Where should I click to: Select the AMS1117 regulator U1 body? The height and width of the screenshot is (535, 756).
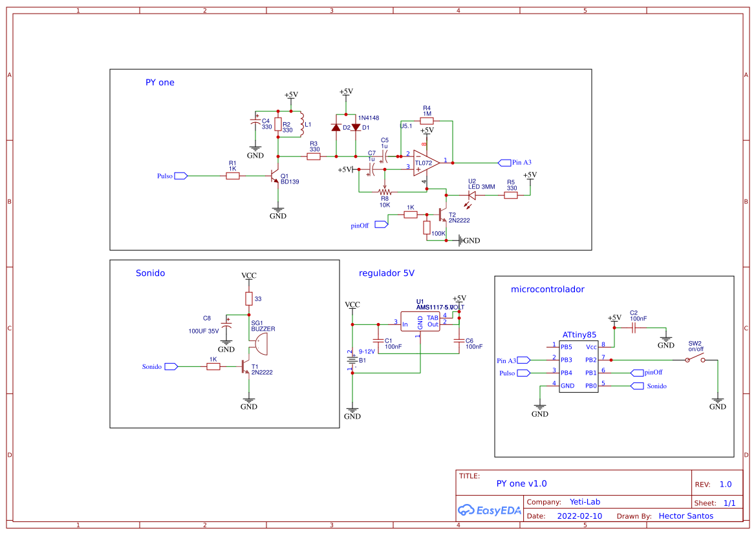(x=420, y=321)
